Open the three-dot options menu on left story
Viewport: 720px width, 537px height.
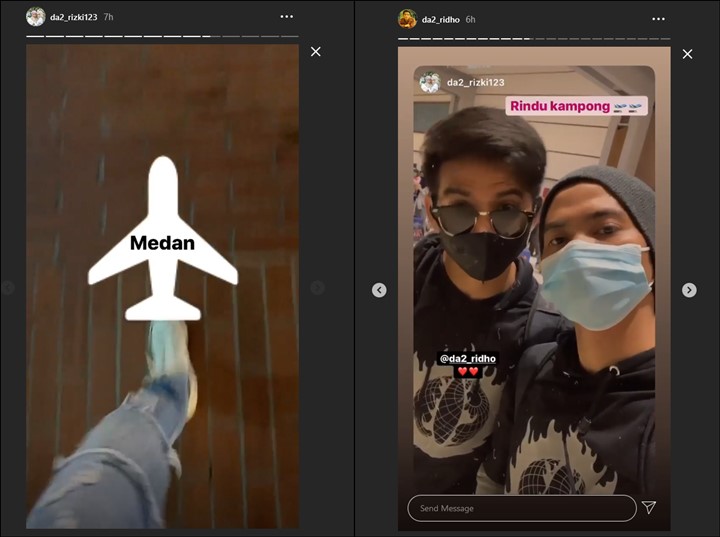287,17
